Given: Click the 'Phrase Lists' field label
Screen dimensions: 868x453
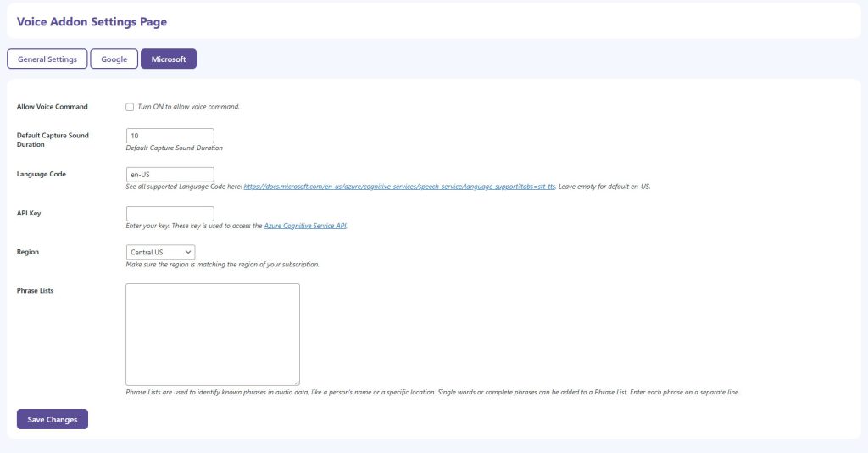Looking at the screenshot, I should tap(36, 290).
